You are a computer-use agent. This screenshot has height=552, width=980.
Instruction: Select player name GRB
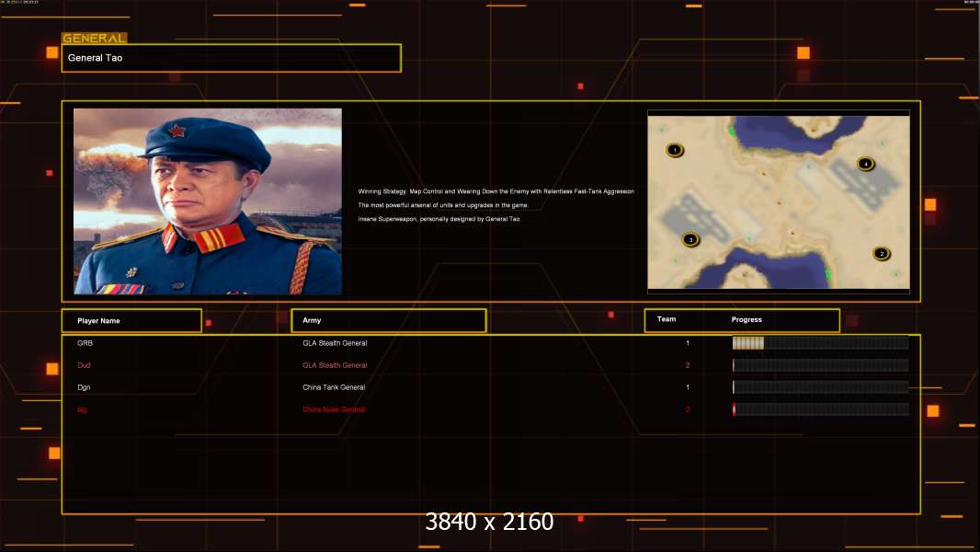[x=85, y=343]
